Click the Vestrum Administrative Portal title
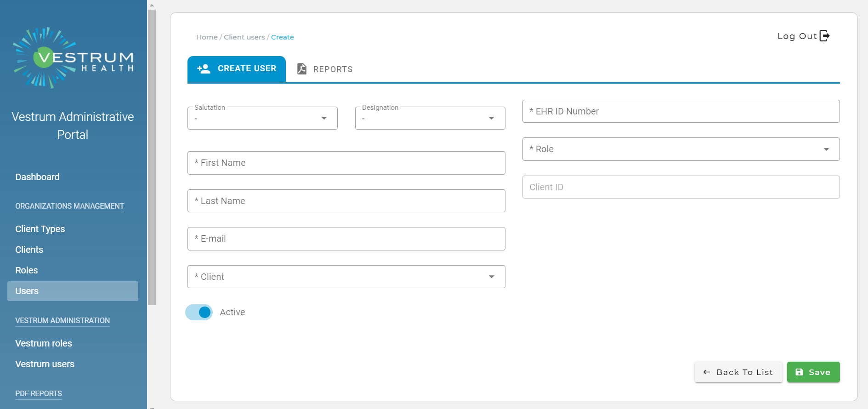This screenshot has height=409, width=868. (73, 125)
